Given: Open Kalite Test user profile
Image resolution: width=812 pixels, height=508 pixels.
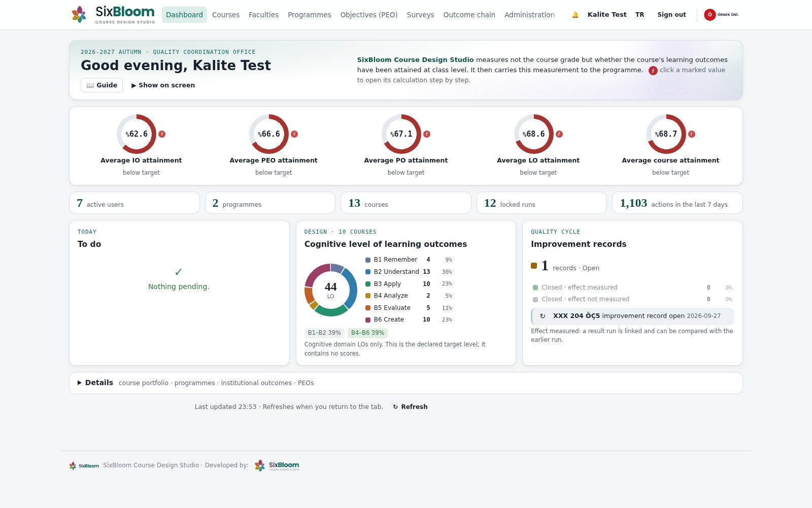Looking at the screenshot, I should [x=607, y=15].
